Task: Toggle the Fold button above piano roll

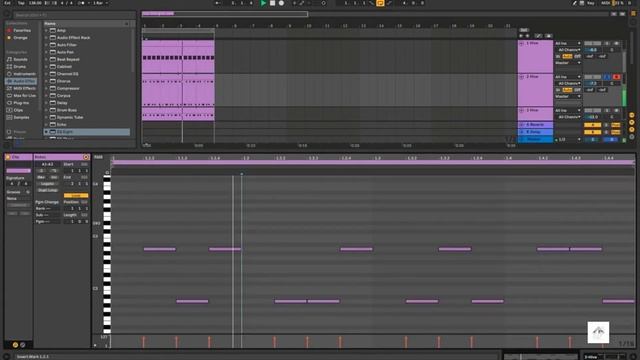Action: [x=98, y=157]
